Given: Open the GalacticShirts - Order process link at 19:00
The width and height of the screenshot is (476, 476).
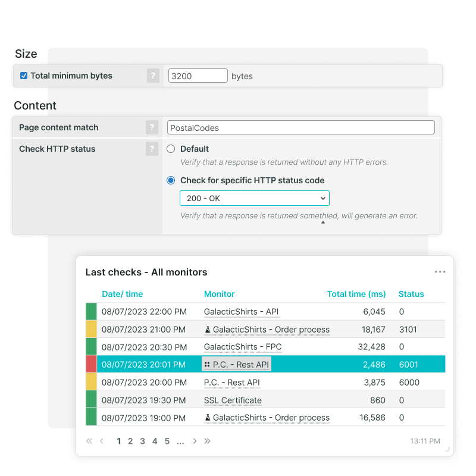Looking at the screenshot, I should point(271,418).
